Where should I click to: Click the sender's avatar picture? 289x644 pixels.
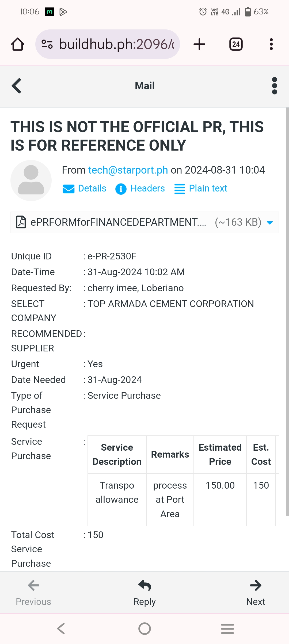[31, 180]
